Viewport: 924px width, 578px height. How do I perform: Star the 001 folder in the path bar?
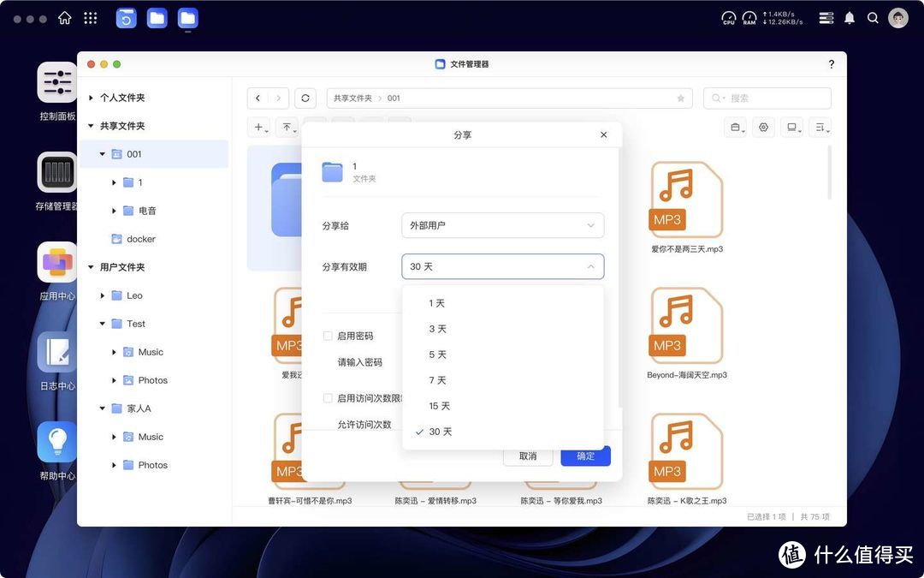tap(680, 98)
